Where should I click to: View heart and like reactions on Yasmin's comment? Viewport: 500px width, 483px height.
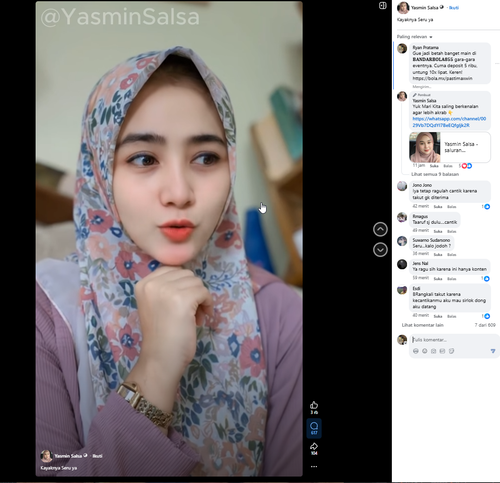465,166
